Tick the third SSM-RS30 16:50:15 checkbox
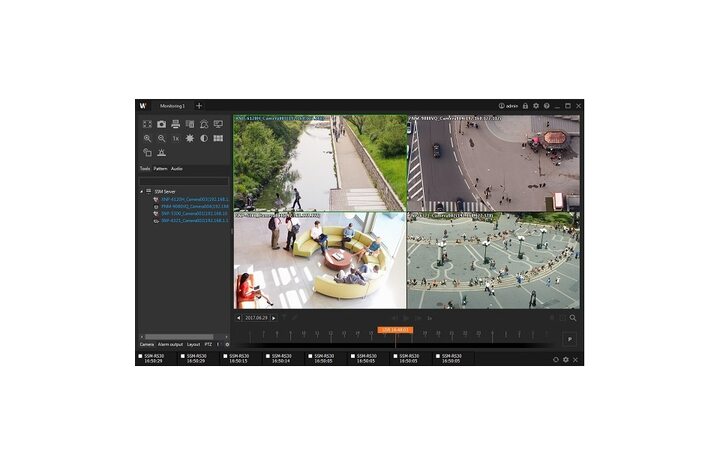 click(225, 356)
